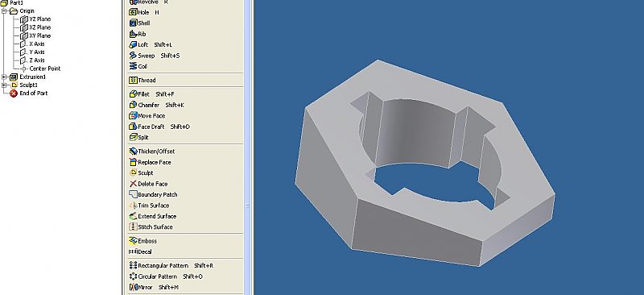Click the Emboss tool icon
The width and height of the screenshot is (644, 295).
pyautogui.click(x=133, y=241)
